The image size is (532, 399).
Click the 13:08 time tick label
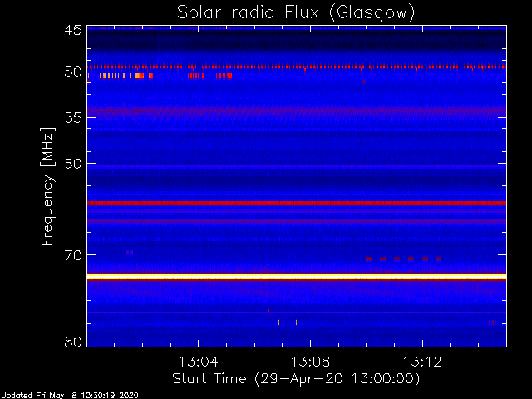click(310, 362)
